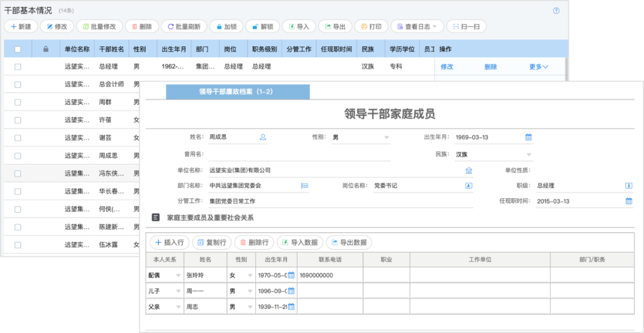
Task: Open 性别 dropdown in 周志 row
Action: coord(241,306)
